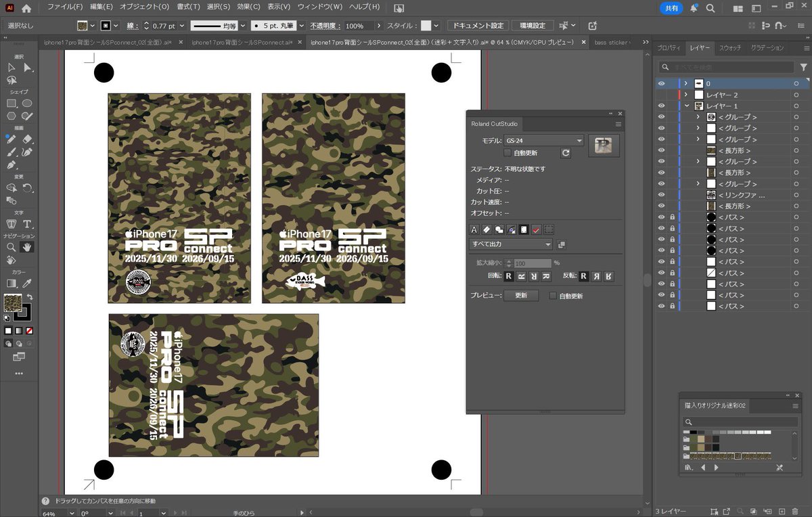
Task: Hide layer 0 using its eye icon
Action: 662,84
